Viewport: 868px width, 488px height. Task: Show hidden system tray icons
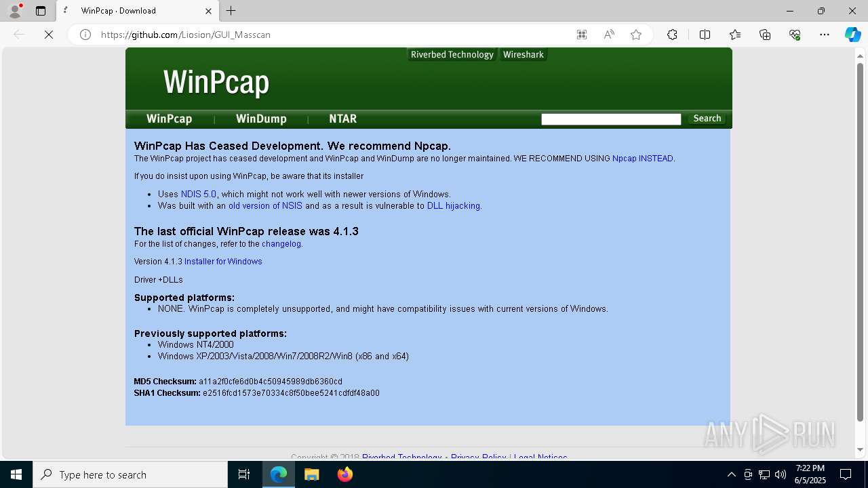pos(731,474)
